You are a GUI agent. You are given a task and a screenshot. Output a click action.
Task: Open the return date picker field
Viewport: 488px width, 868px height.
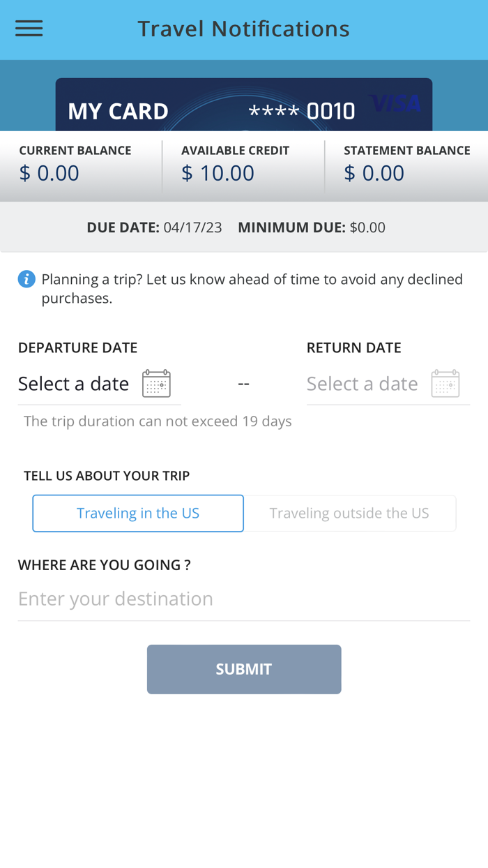(363, 384)
